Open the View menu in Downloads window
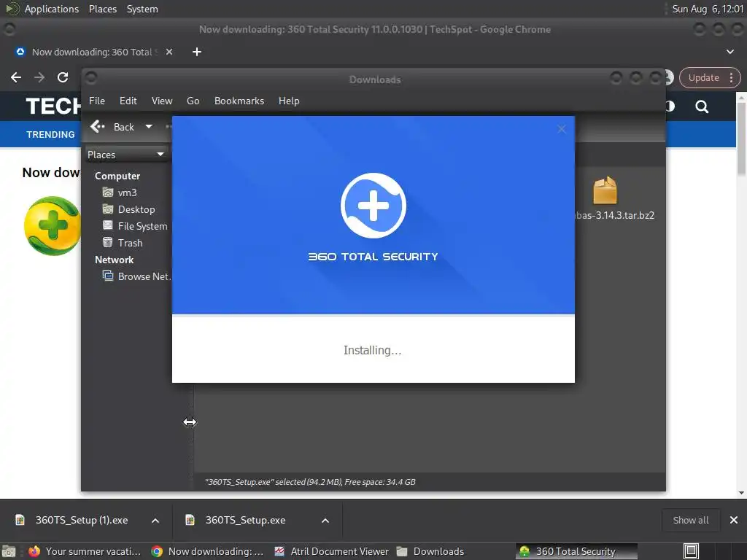 (162, 101)
